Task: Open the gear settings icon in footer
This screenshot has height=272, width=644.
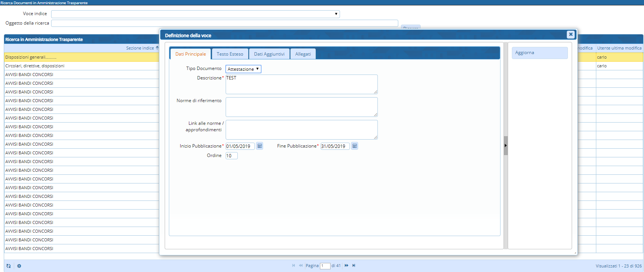Action: click(19, 266)
